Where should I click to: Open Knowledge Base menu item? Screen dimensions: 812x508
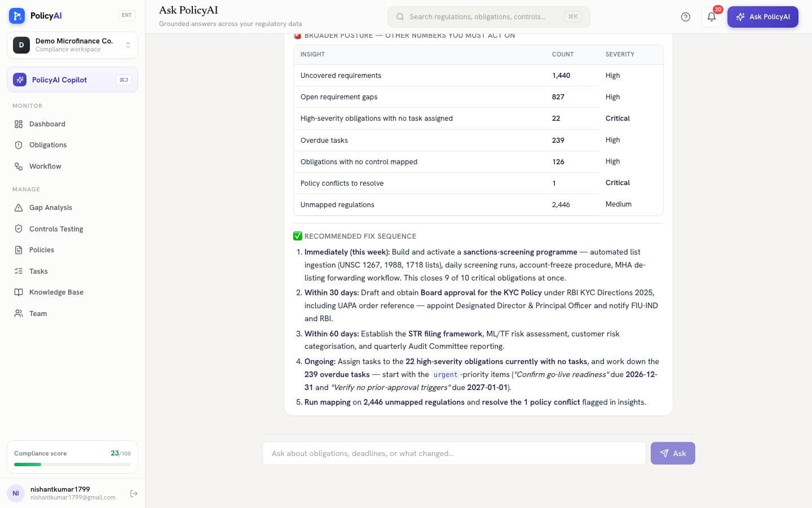tap(72, 292)
